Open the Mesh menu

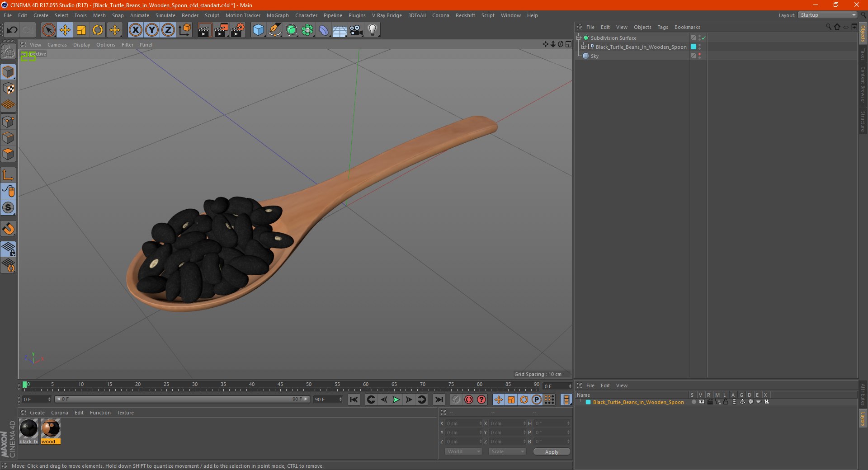click(99, 15)
